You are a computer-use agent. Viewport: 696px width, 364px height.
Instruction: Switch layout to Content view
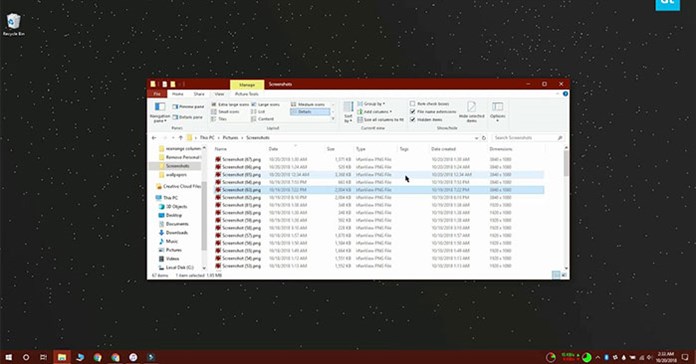(x=262, y=119)
